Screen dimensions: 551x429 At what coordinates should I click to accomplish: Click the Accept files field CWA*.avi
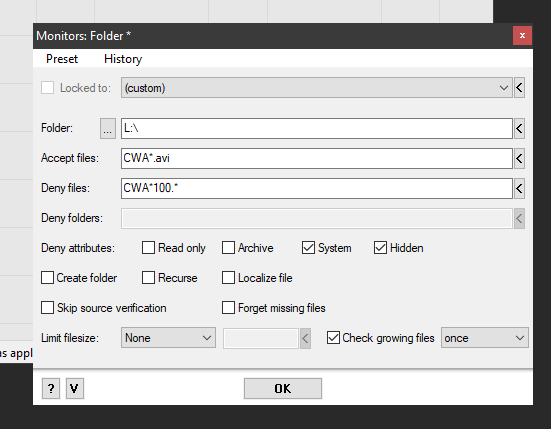click(x=316, y=158)
